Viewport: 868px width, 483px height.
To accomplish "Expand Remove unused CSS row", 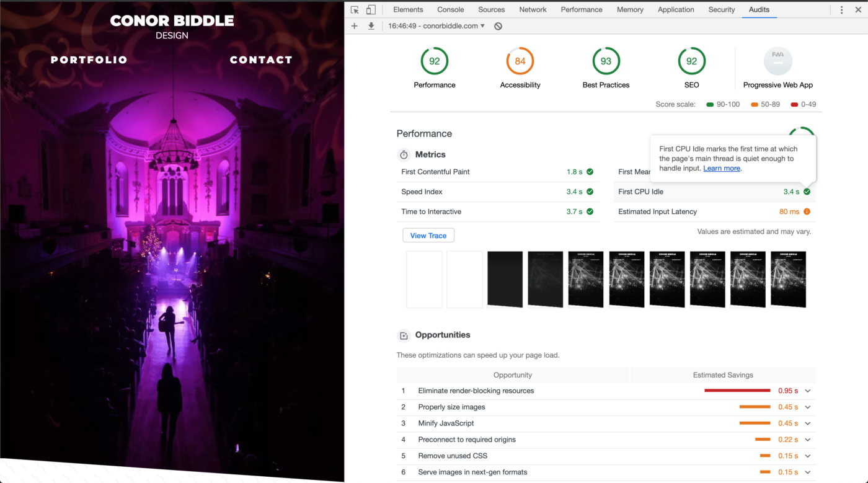I will tap(808, 456).
